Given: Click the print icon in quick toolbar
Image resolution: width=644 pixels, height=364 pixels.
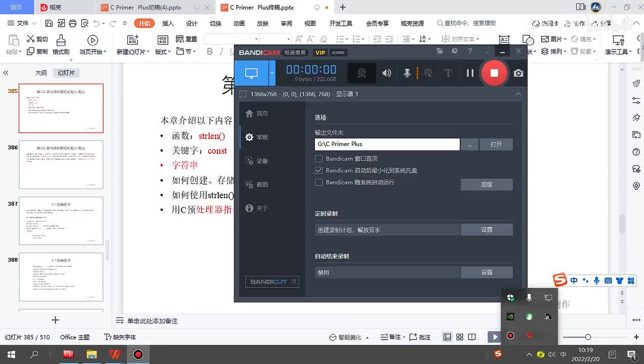Looking at the screenshot, I should click(73, 23).
